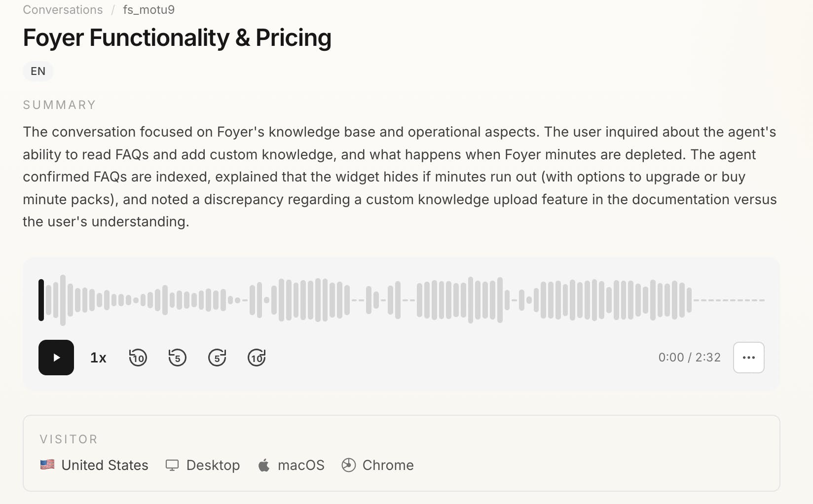This screenshot has height=504, width=813.
Task: Click the United States flag icon
Action: (x=47, y=465)
